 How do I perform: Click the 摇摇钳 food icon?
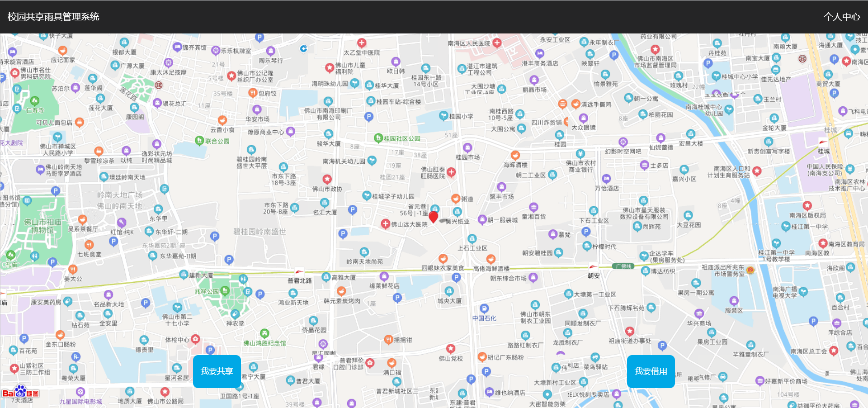pyautogui.click(x=388, y=339)
